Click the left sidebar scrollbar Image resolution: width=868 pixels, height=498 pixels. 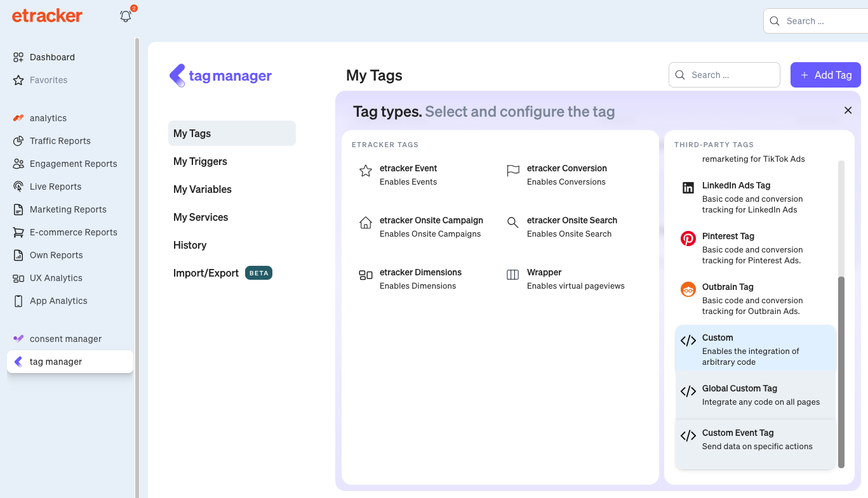[x=137, y=266]
